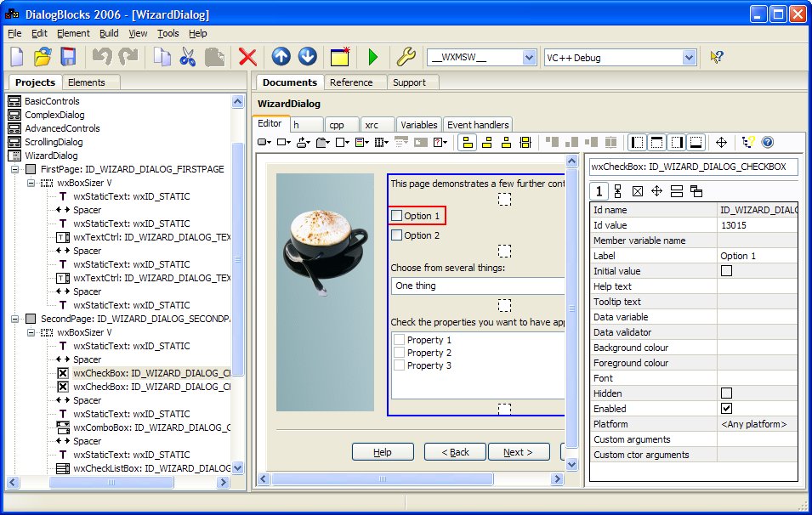This screenshot has height=515, width=812.
Task: Click the blue up-arrow move icon
Action: [x=281, y=56]
